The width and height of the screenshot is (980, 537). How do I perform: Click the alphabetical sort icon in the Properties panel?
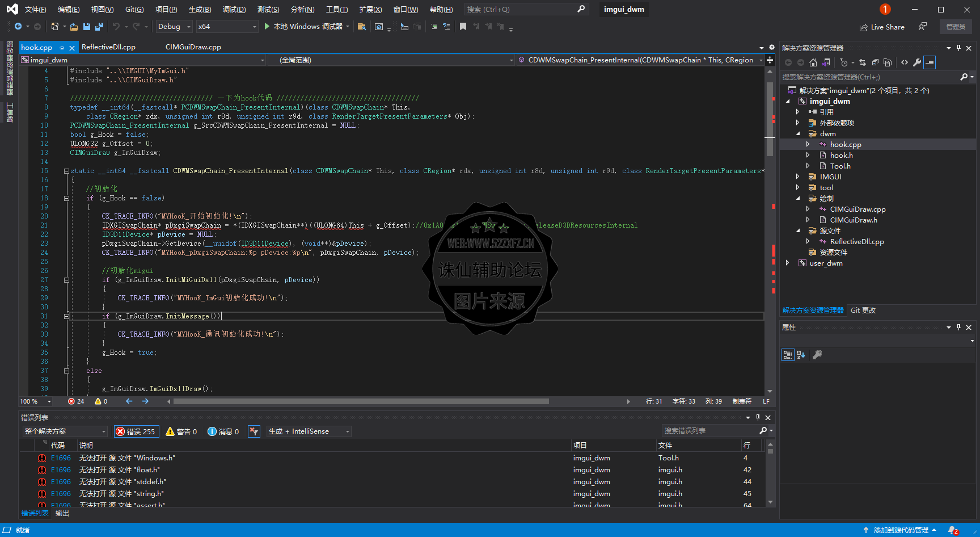tap(801, 355)
